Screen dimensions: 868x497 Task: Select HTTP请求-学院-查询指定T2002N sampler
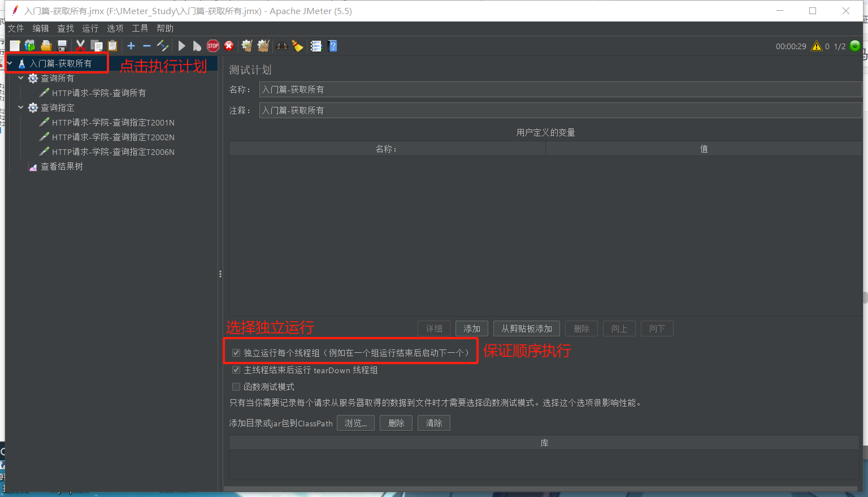pos(113,137)
